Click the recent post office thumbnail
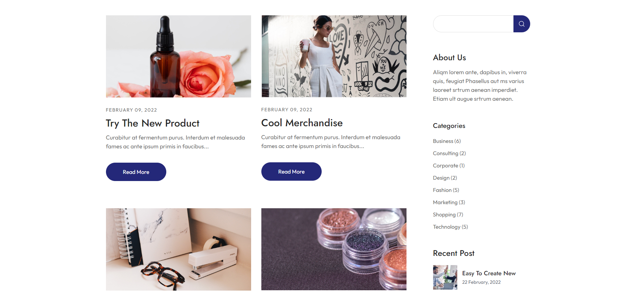 point(445,277)
